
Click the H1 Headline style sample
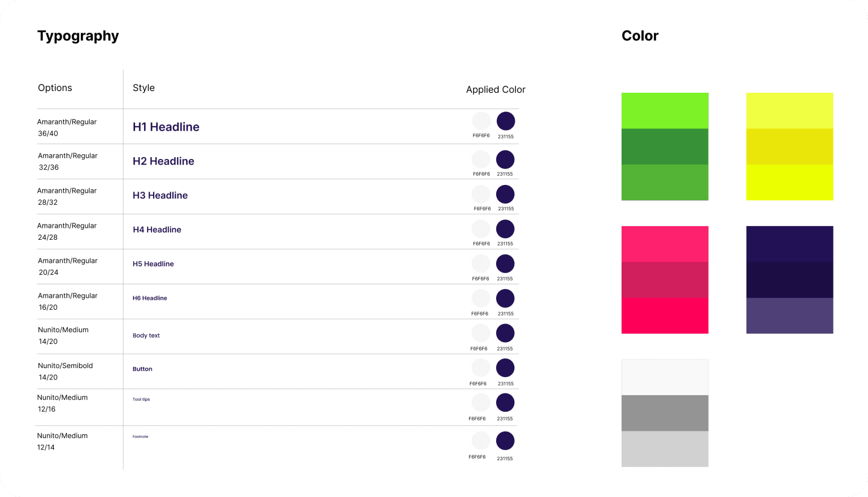pos(166,127)
